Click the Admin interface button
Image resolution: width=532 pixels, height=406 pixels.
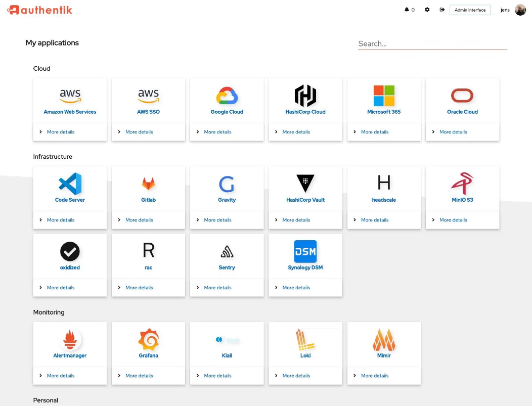(470, 10)
